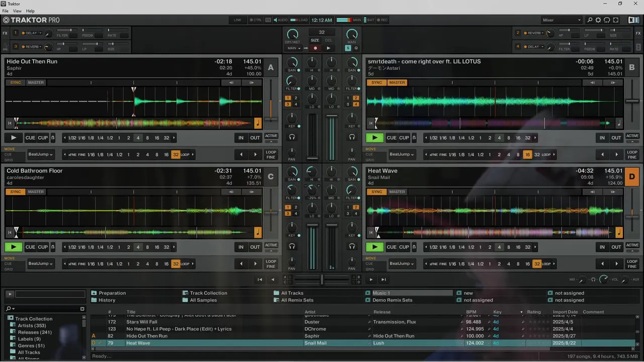Viewport: 644px width, 362px height.
Task: Toggle MASTER on deck B
Action: [x=397, y=82]
